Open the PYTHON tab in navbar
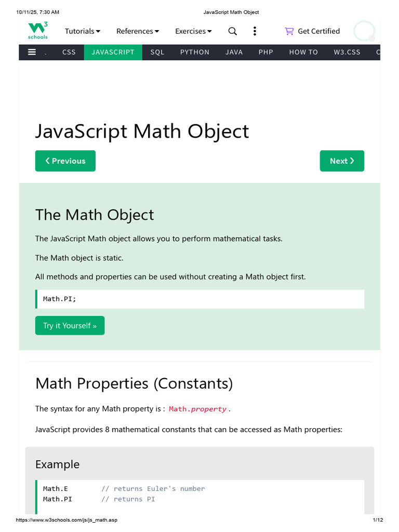This screenshot has width=399, height=532. pos(195,52)
